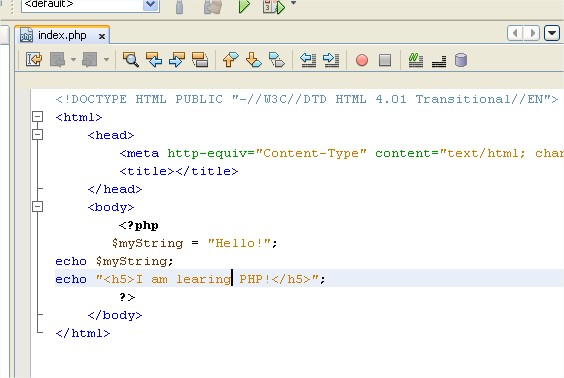Viewport: 564px width, 378px height.
Task: Click the </html> closing tag
Action: [x=83, y=333]
